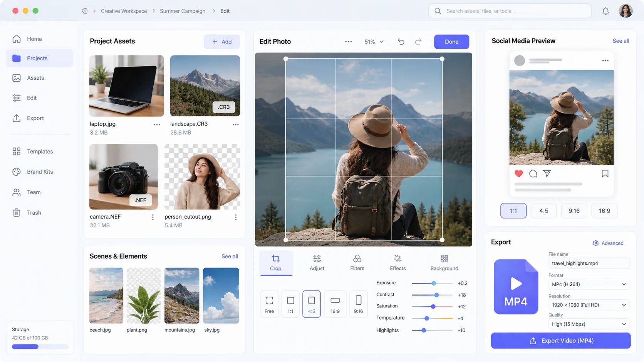Open Templates in sidebar
Screen dimensions: 644x362
pos(40,152)
